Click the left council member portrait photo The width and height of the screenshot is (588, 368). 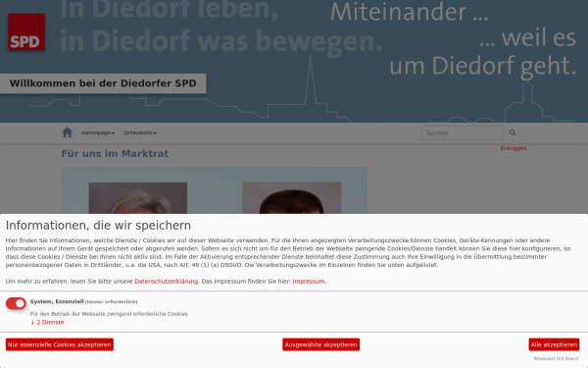(x=138, y=198)
